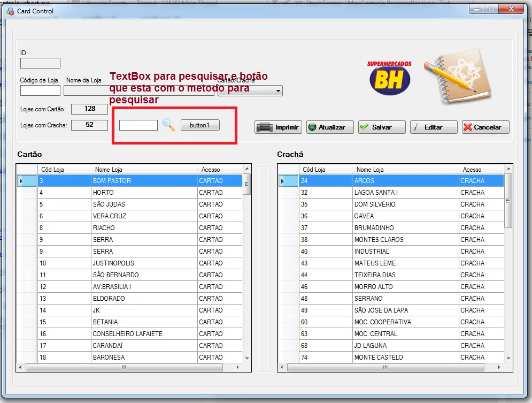Focus the search textbox beside the magnifier

[138, 125]
